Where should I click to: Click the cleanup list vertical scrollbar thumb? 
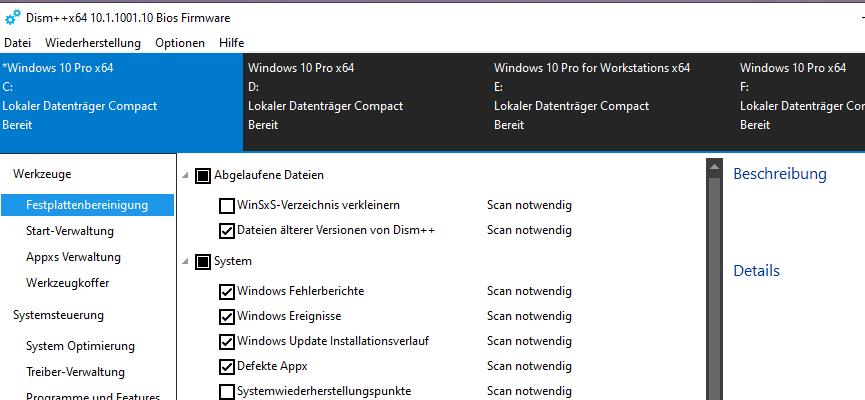tap(714, 288)
